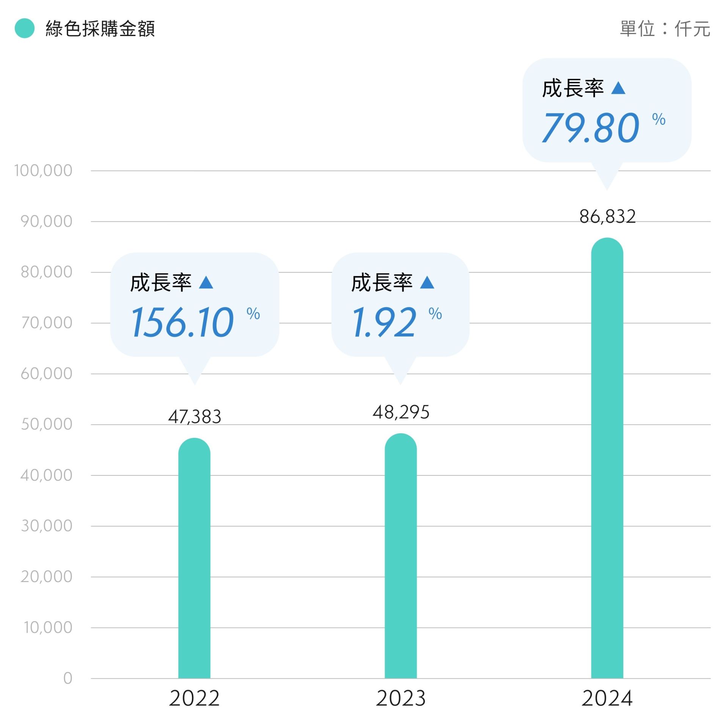
Task: Click the 單位:仟元 unit label
Action: tap(664, 29)
